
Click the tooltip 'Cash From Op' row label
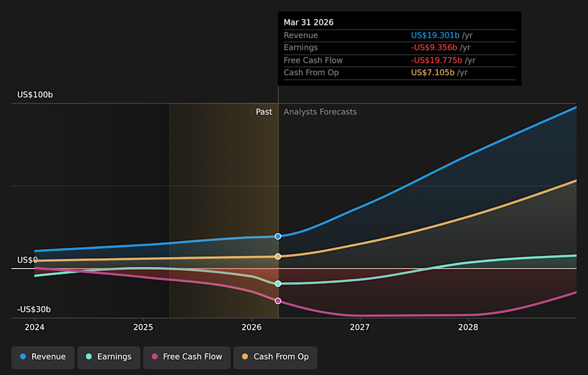[311, 73]
